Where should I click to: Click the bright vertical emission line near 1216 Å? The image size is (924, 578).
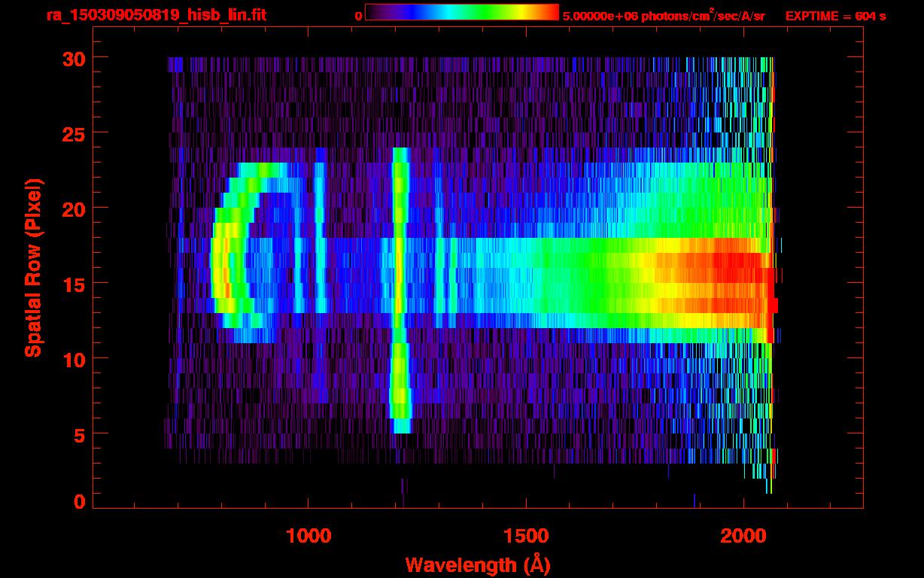coord(400,290)
